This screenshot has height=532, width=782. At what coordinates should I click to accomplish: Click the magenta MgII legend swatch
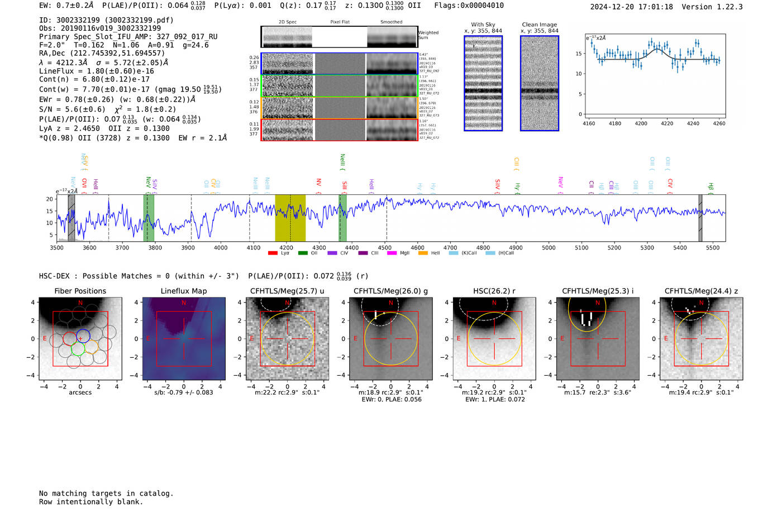(392, 253)
